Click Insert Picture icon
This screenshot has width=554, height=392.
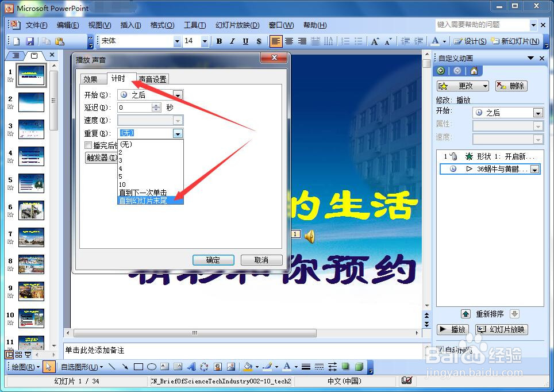click(231, 367)
